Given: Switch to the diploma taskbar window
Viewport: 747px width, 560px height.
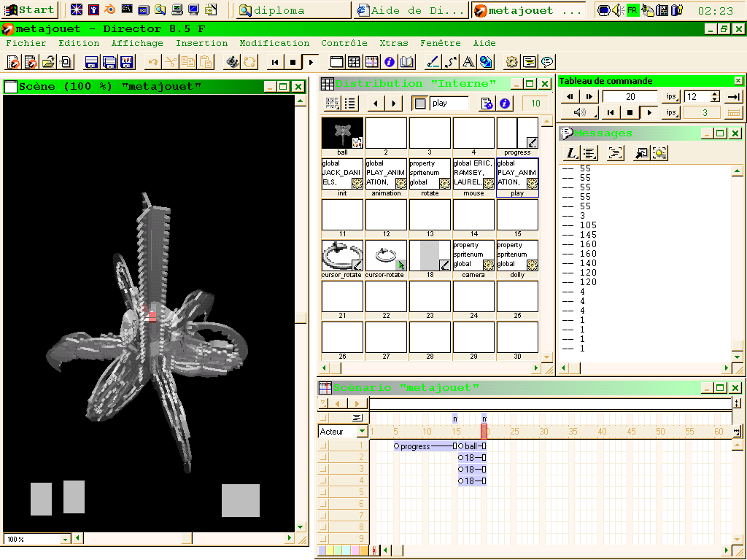Looking at the screenshot, I should (x=292, y=10).
